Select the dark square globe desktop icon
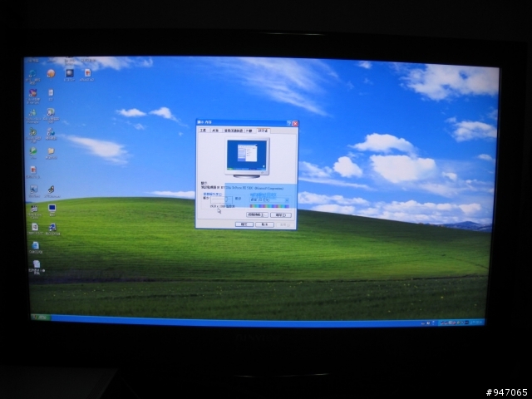 click(70, 73)
